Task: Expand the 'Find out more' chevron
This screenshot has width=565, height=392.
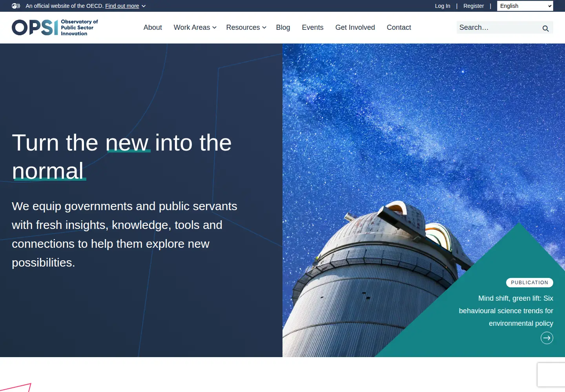Action: tap(144, 6)
